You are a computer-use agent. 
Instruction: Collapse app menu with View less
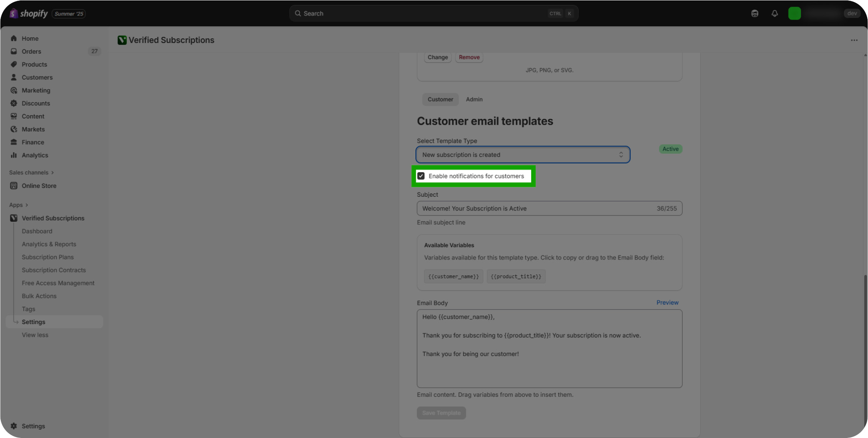(35, 335)
